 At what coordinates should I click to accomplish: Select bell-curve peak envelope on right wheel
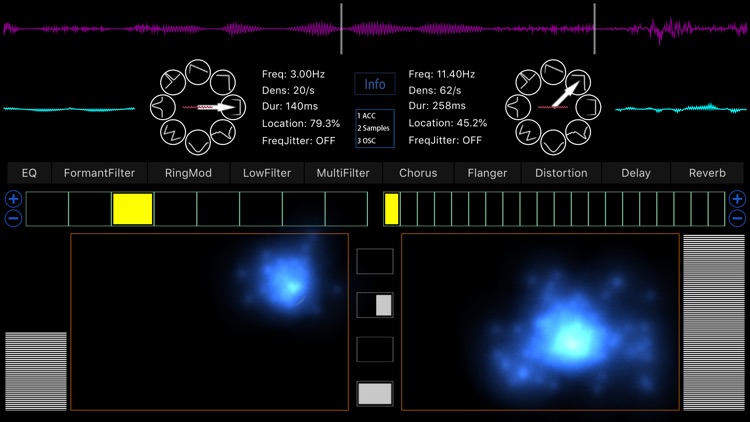pos(518,107)
